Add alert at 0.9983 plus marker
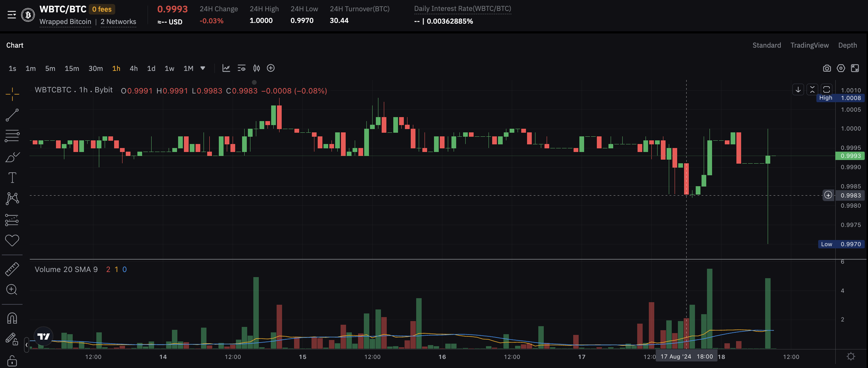The width and height of the screenshot is (868, 368). pyautogui.click(x=828, y=195)
